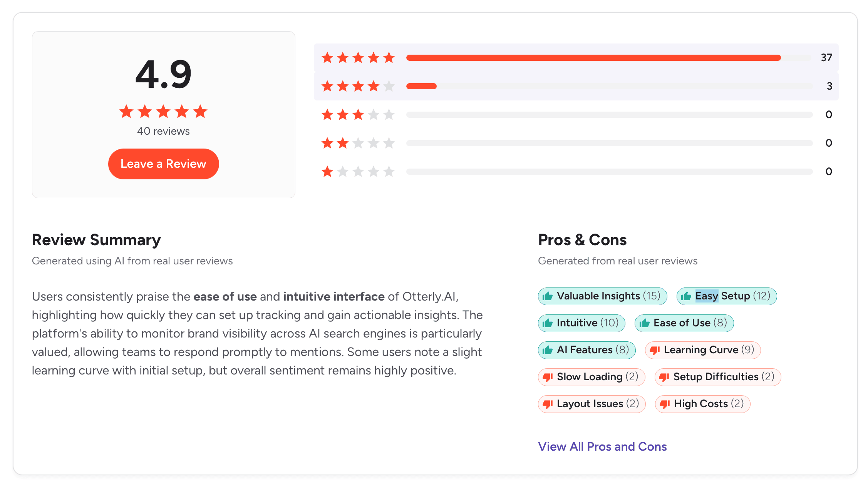Click the fifth star in the five-star row

coord(389,57)
